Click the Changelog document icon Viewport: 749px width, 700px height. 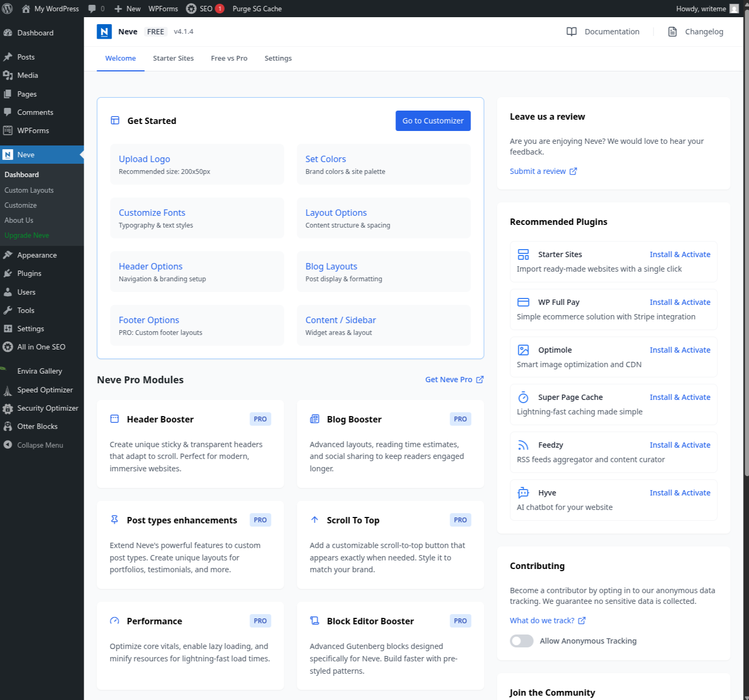(x=672, y=32)
